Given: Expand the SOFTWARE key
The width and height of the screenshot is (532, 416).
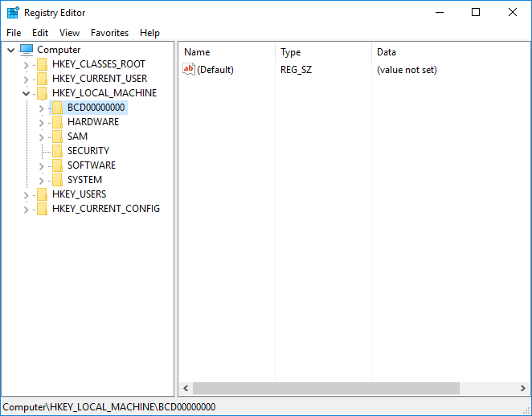Looking at the screenshot, I should (x=42, y=166).
